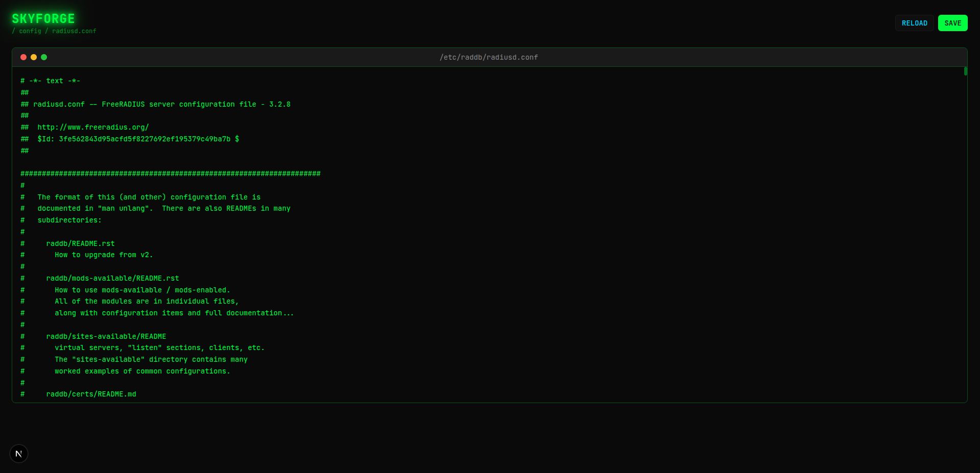
Task: Click the RELOAD button
Action: (x=914, y=22)
